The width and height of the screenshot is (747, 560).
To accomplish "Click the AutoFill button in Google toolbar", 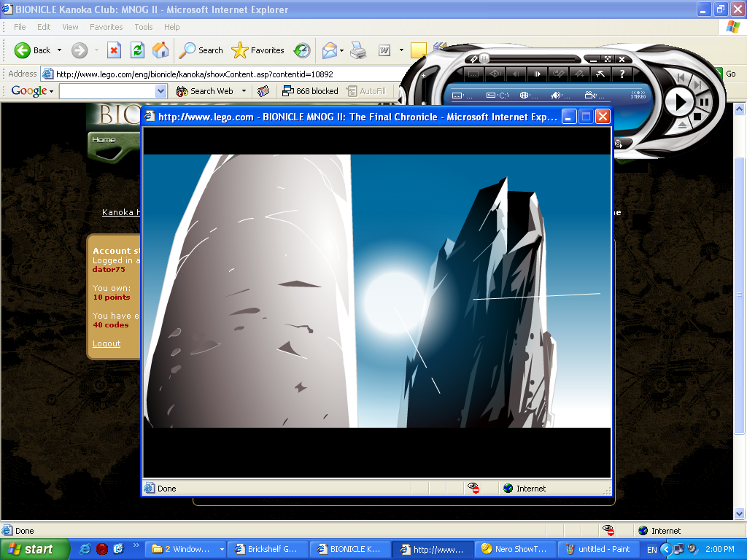I will (x=366, y=91).
